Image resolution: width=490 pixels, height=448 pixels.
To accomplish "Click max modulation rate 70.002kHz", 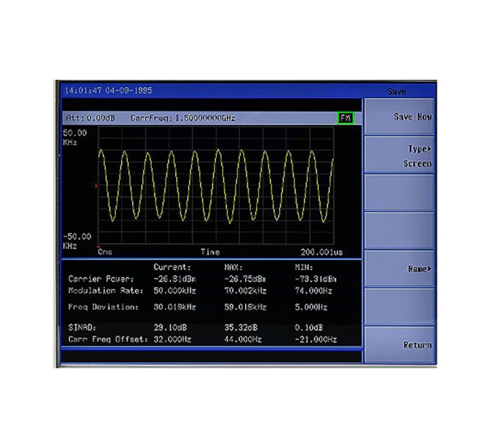I will point(245,291).
